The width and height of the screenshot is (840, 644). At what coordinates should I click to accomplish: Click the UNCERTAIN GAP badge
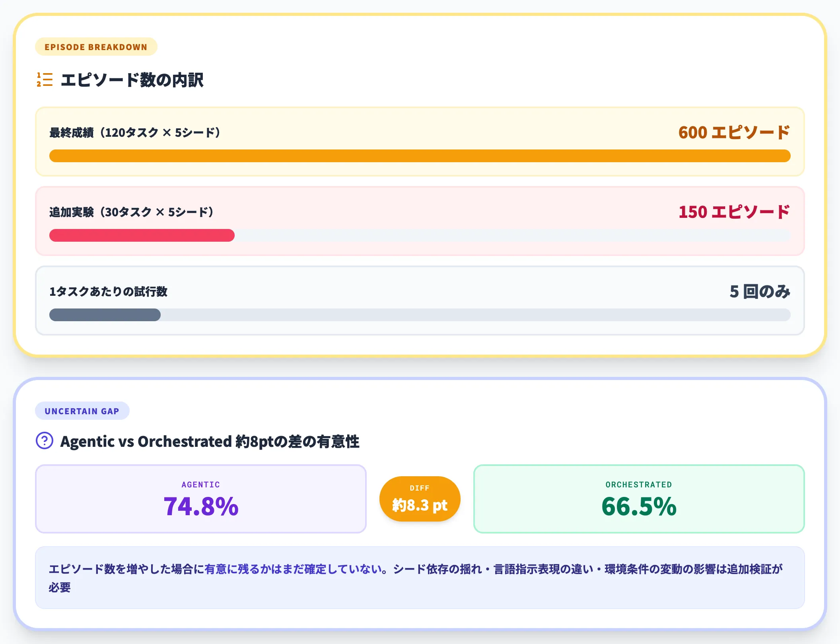coord(82,411)
